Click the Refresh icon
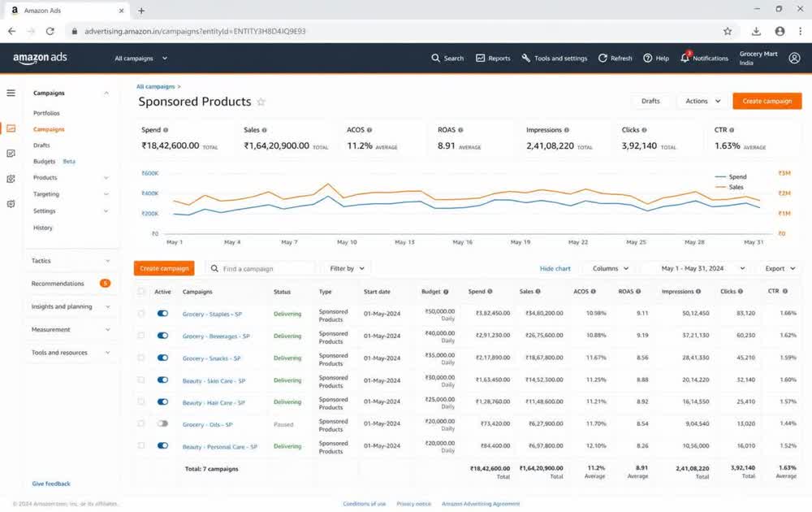 coord(603,58)
